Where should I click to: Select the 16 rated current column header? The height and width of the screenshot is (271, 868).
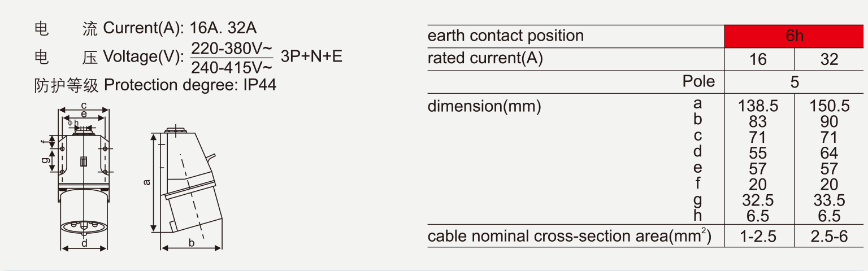point(758,59)
